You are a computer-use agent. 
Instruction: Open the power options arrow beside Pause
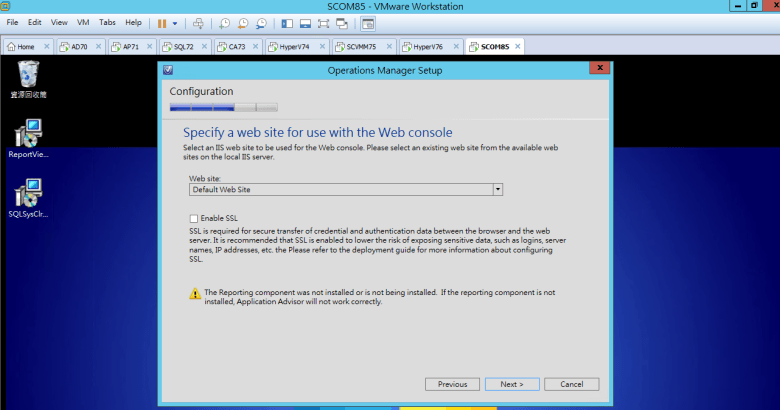(x=175, y=22)
